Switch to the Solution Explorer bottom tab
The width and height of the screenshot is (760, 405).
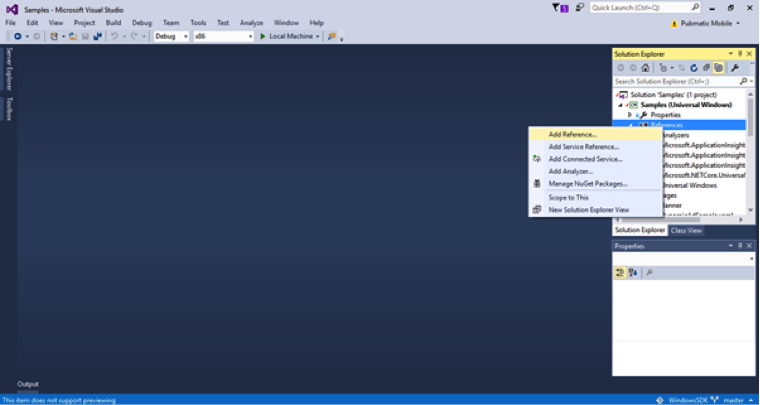point(640,231)
